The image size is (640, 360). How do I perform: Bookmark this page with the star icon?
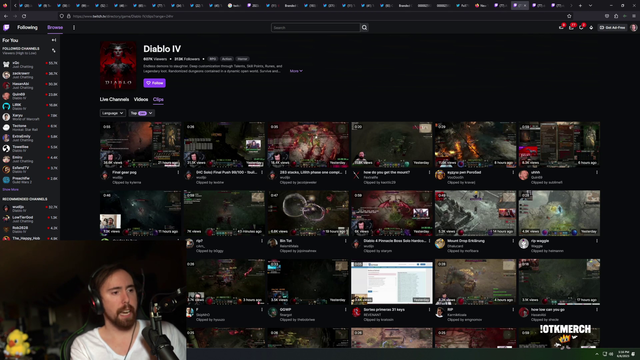pos(569,16)
